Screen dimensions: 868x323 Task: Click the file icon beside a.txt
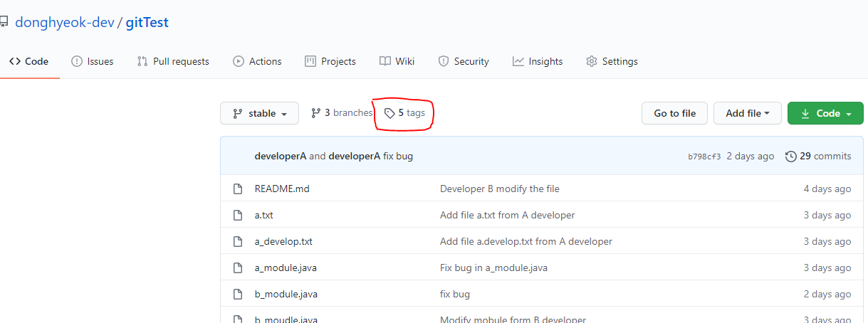point(239,215)
